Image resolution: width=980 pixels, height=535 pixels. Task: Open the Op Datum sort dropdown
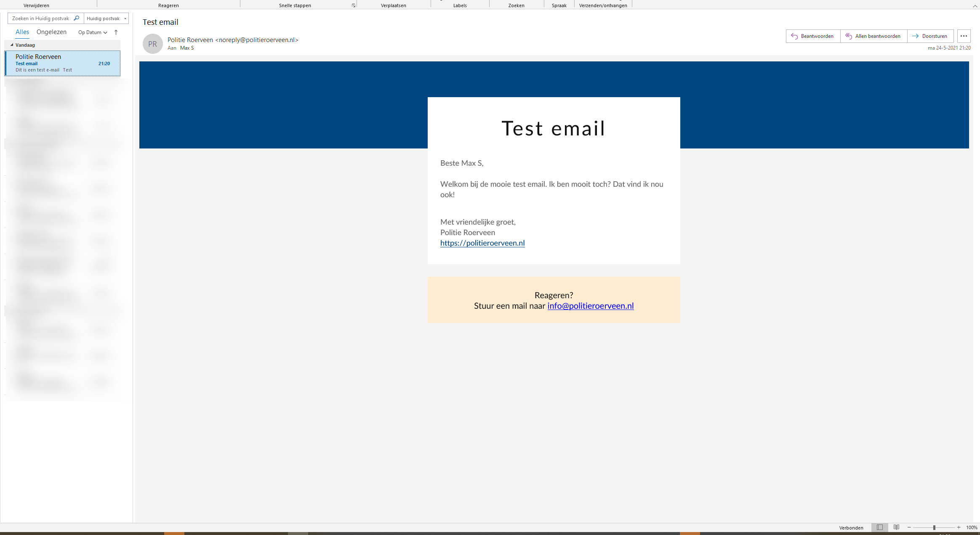coord(93,32)
